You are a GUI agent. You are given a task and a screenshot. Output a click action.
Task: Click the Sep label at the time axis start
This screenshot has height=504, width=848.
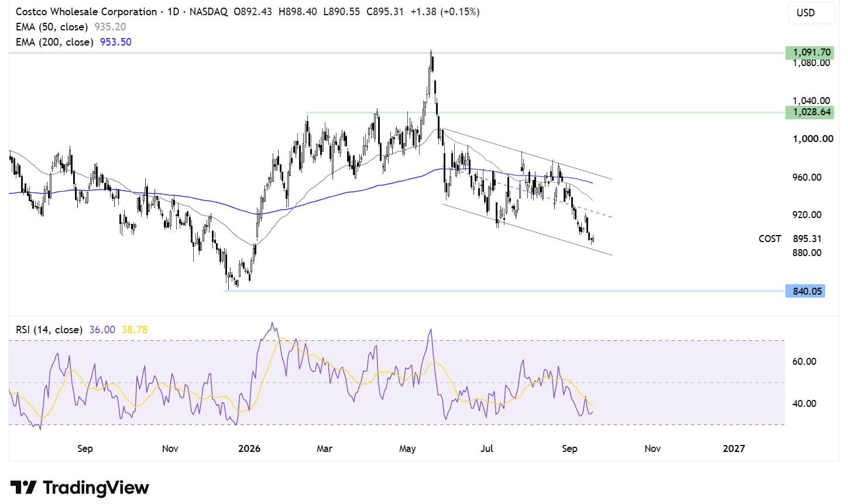[x=85, y=448]
